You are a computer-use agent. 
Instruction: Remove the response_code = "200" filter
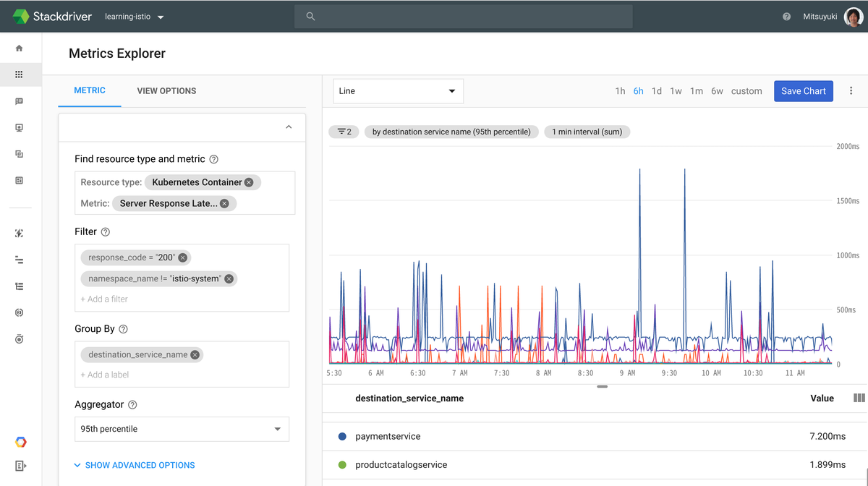(182, 257)
